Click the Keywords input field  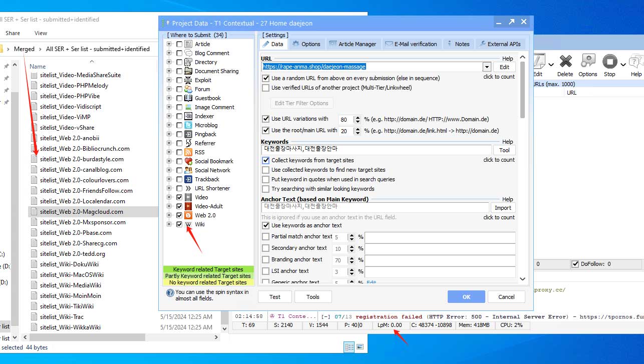pyautogui.click(x=376, y=150)
